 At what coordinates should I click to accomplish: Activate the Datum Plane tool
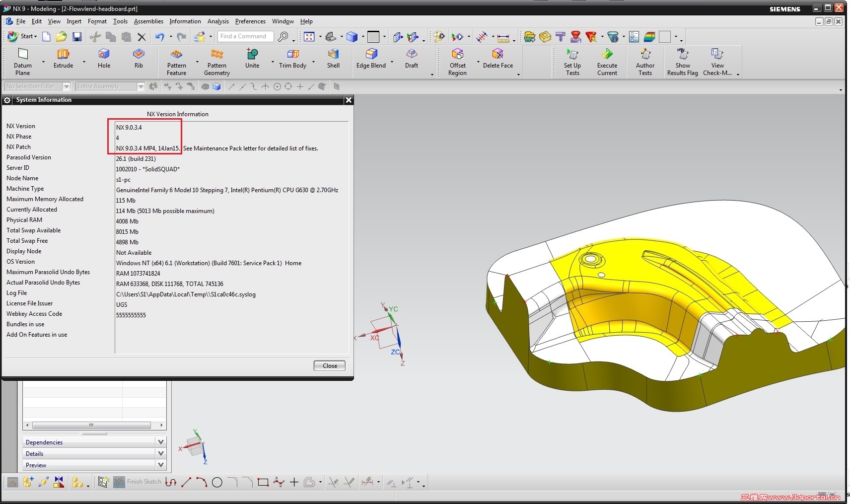[x=22, y=60]
